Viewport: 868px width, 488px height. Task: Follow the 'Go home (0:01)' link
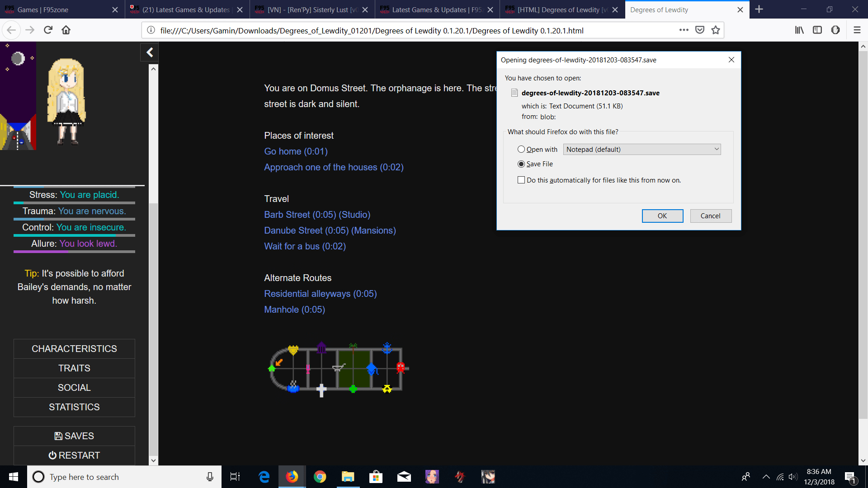pyautogui.click(x=296, y=151)
